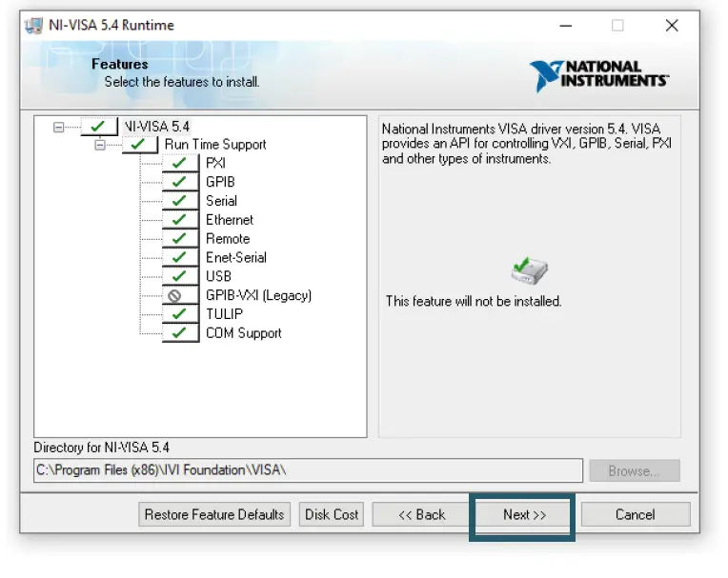The width and height of the screenshot is (728, 578).
Task: Click the National Instruments logo
Action: click(599, 75)
